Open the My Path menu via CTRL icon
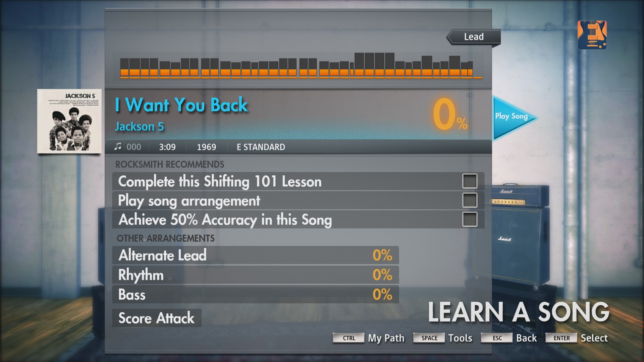Image resolution: width=644 pixels, height=362 pixels. click(350, 338)
